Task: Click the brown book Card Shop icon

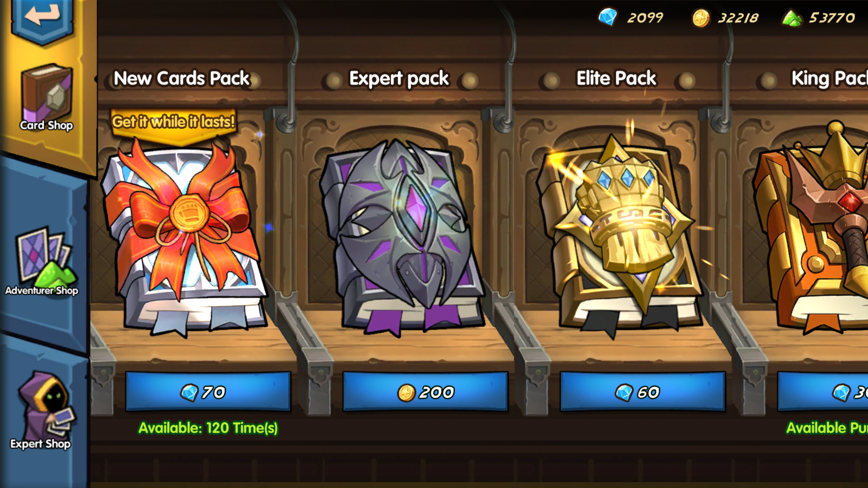Action: (x=47, y=93)
